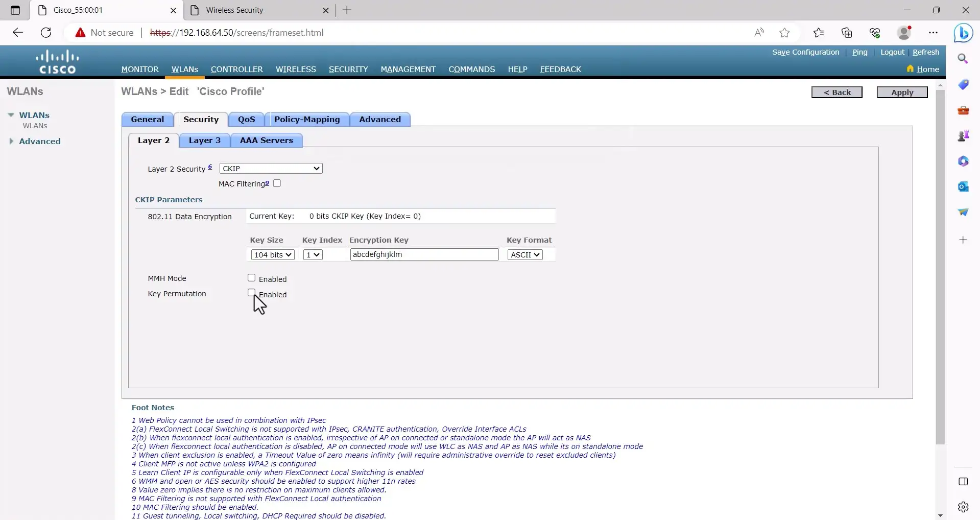Viewport: 980px width, 520px height.
Task: Edit the Encryption Key field
Action: tap(424, 254)
